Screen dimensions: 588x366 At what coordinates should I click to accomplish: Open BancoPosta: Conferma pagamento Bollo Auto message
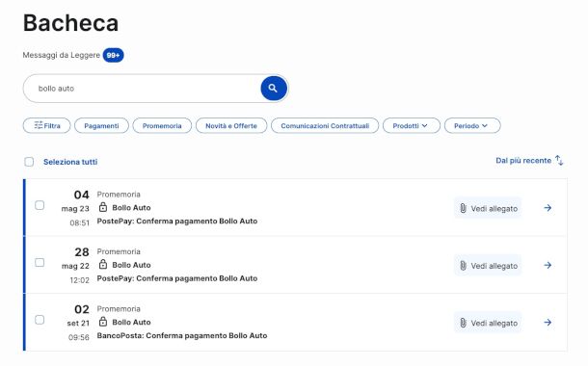(x=182, y=335)
